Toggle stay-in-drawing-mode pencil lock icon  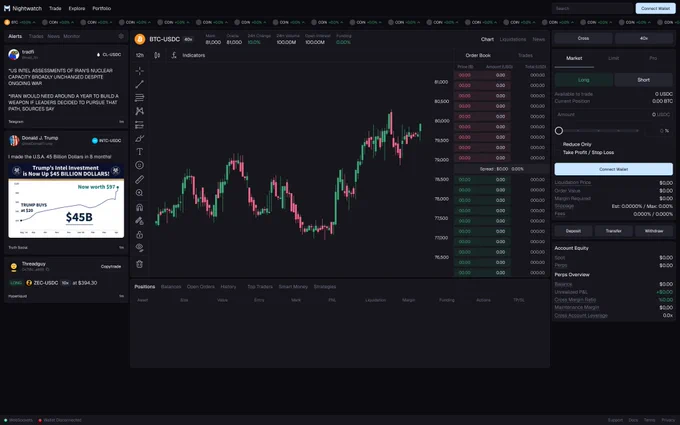coord(139,221)
